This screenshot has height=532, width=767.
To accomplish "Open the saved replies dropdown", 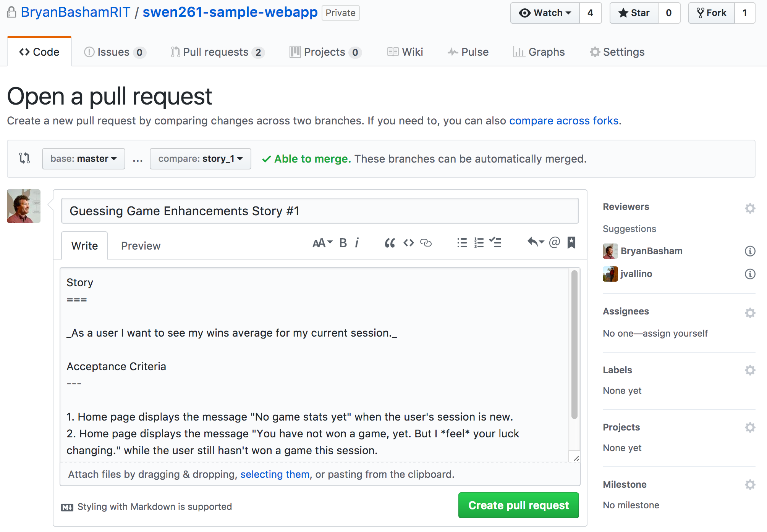I will (x=536, y=242).
